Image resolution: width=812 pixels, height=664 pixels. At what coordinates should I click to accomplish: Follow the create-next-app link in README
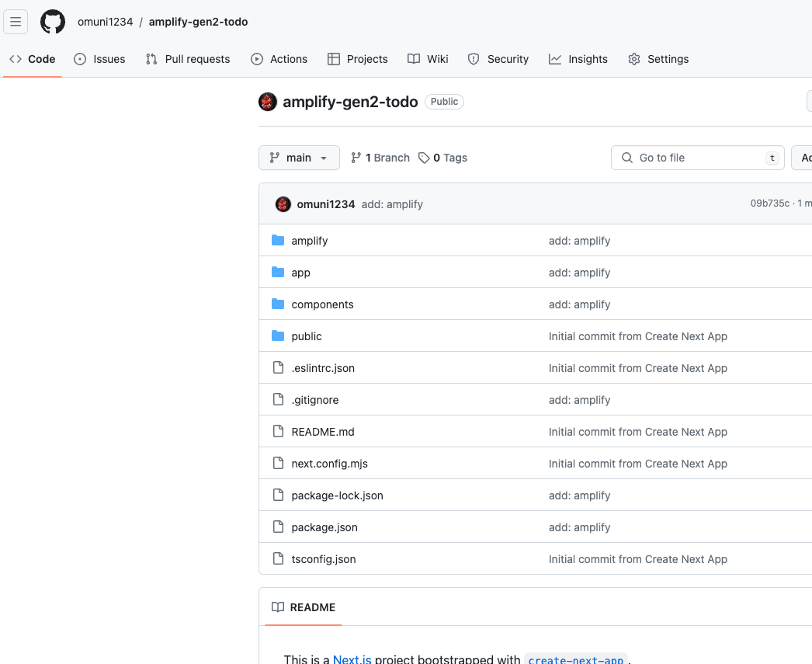coord(576,659)
